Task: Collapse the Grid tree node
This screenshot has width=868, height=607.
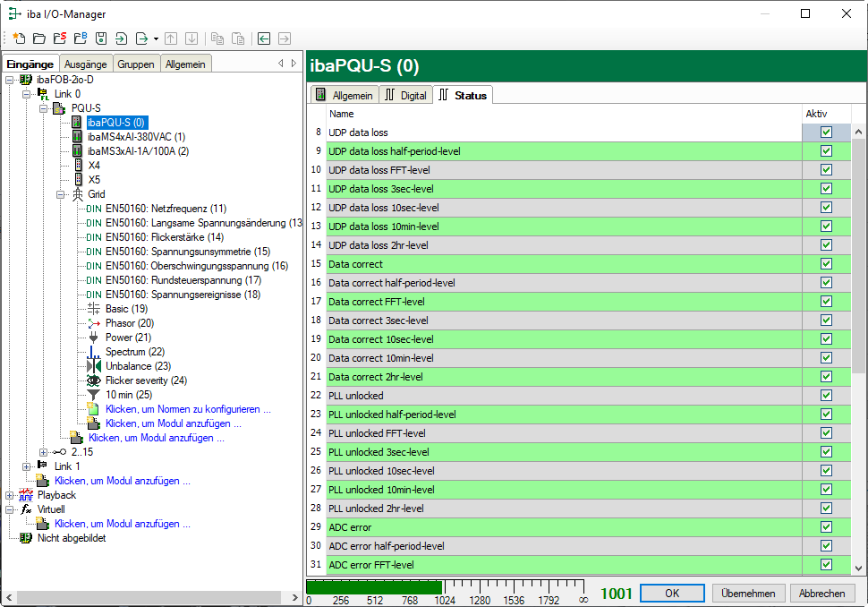Action: pos(60,194)
